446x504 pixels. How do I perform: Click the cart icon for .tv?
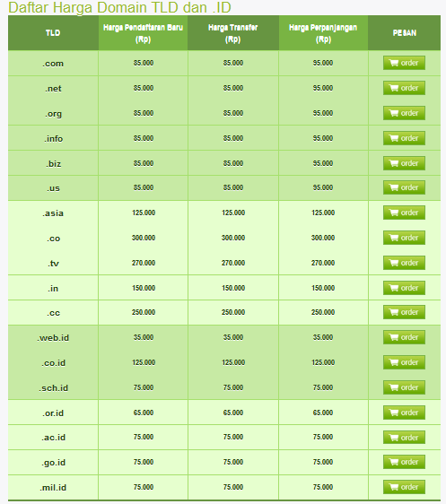click(394, 263)
